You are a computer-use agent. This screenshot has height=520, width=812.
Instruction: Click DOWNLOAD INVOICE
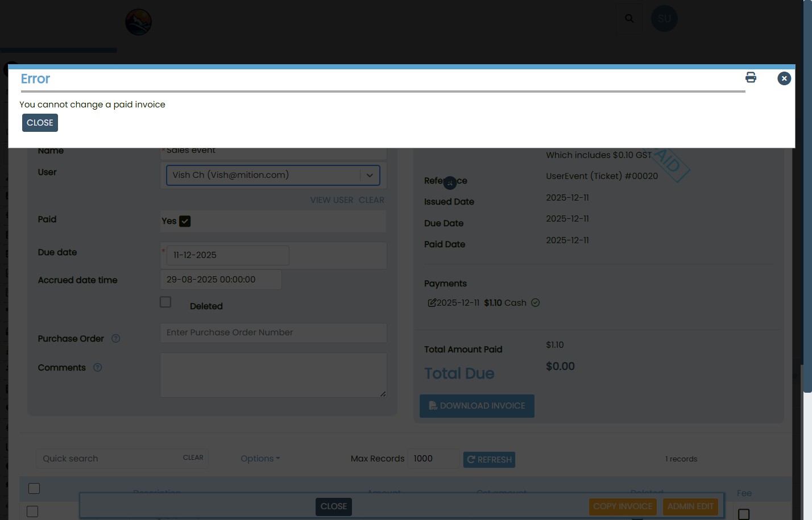[x=477, y=406]
